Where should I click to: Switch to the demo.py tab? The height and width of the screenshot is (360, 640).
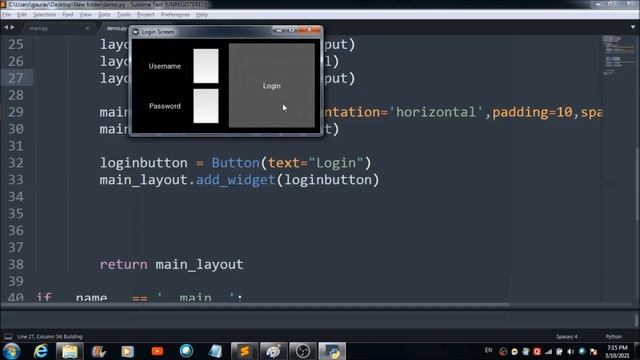pyautogui.click(x=116, y=29)
